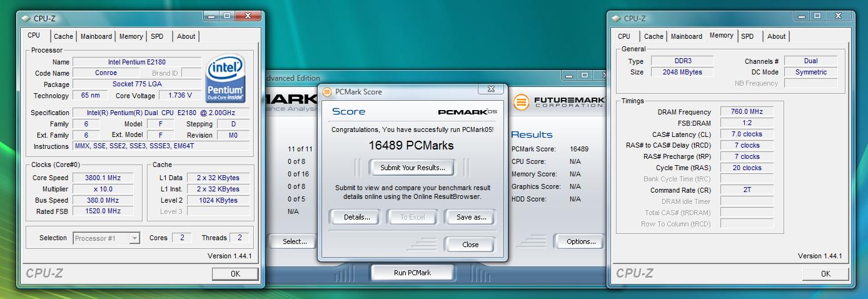Image resolution: width=868 pixels, height=299 pixels.
Task: Close the PCMark05 Advanced Edition window
Action: pyautogui.click(x=604, y=75)
